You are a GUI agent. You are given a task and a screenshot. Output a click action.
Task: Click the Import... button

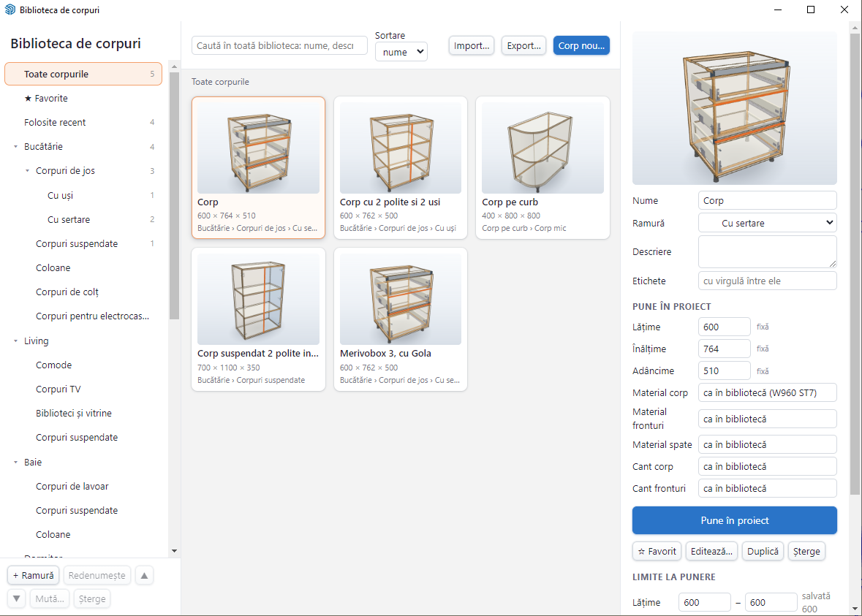(472, 45)
